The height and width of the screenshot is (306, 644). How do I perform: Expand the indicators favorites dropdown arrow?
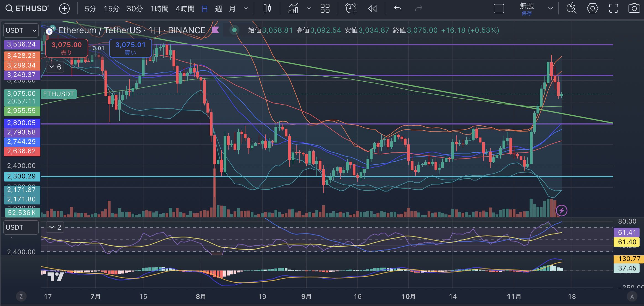pos(309,9)
